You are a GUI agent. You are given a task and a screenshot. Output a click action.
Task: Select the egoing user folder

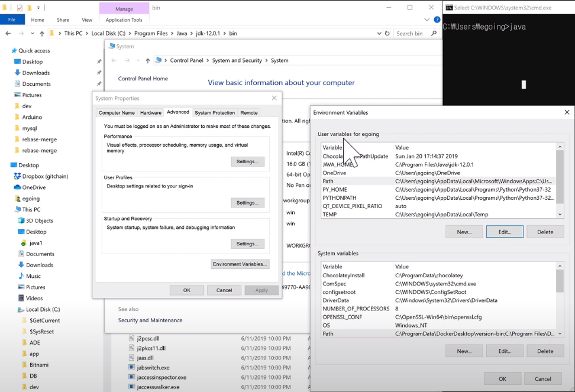(31, 199)
